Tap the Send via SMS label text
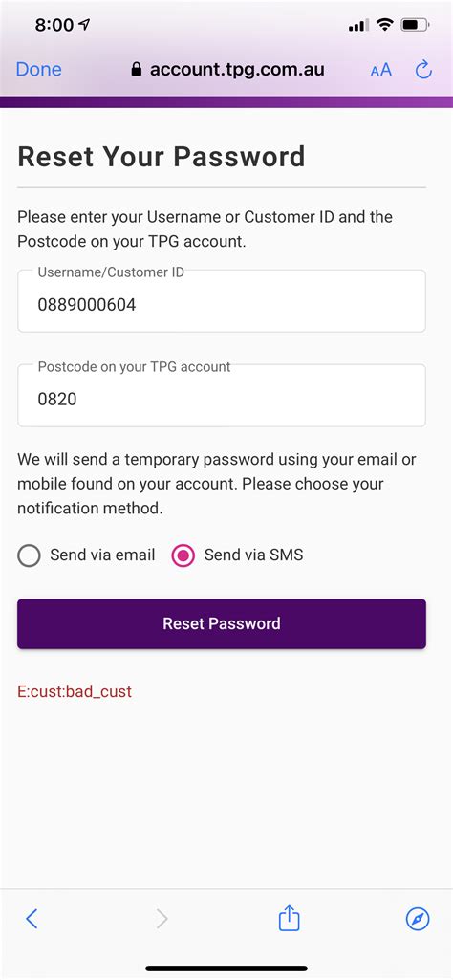This screenshot has width=453, height=980. click(253, 555)
